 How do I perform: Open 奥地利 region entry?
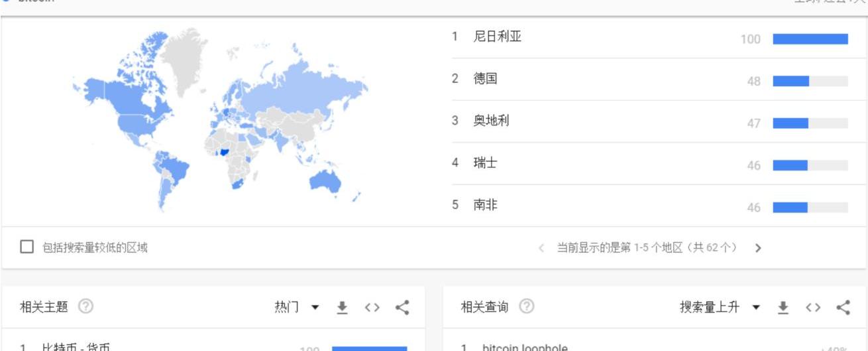click(x=492, y=121)
